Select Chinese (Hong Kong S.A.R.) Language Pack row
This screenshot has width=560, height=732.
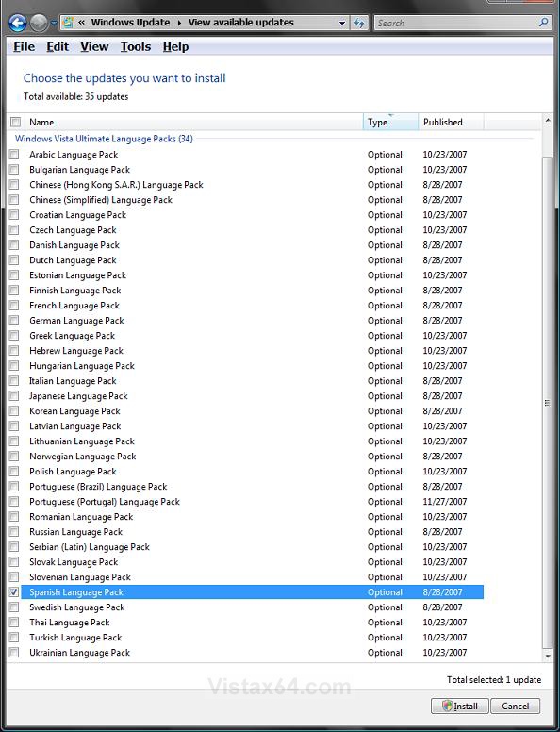pyautogui.click(x=252, y=184)
